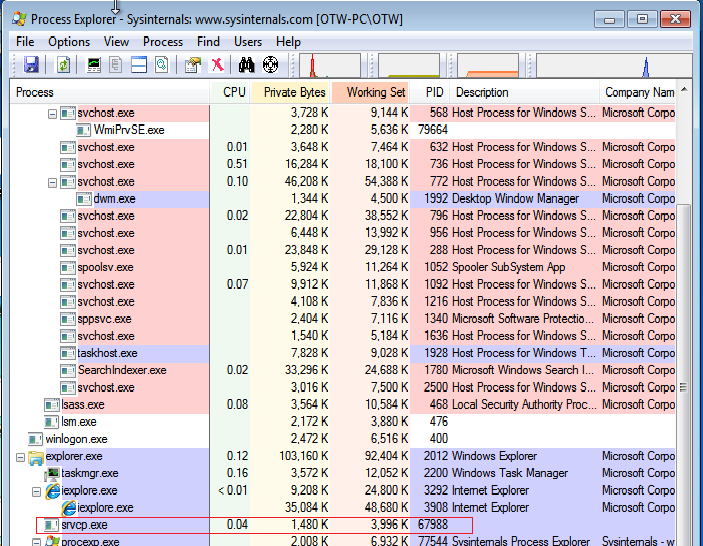Click the Desktop Window Manager description

click(x=515, y=199)
